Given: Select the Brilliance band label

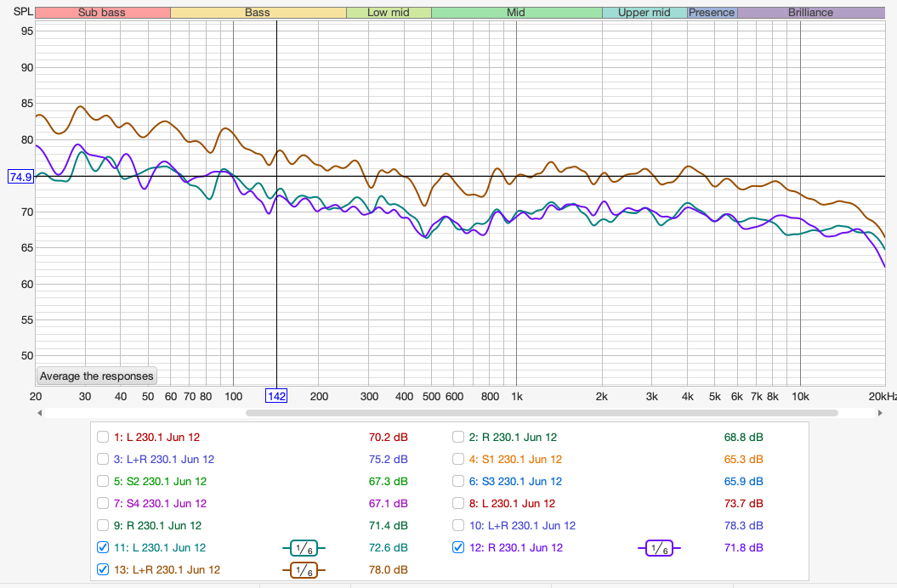Looking at the screenshot, I should click(x=810, y=13).
